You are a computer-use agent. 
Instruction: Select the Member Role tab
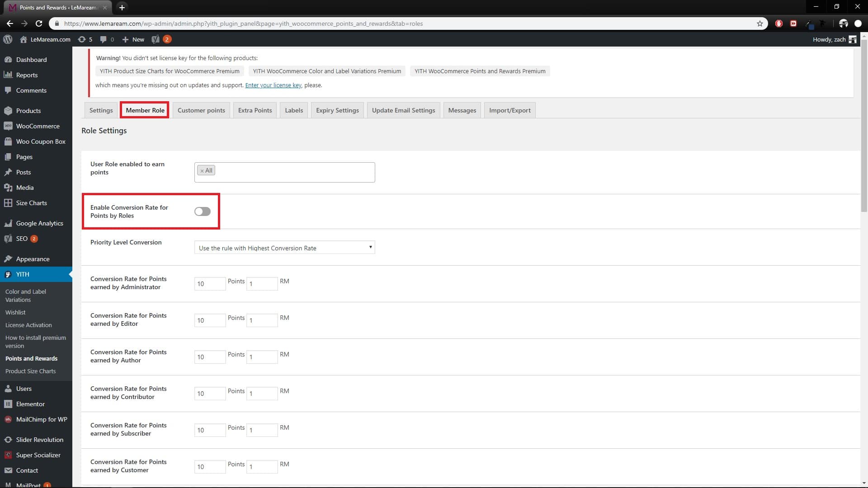tap(145, 110)
